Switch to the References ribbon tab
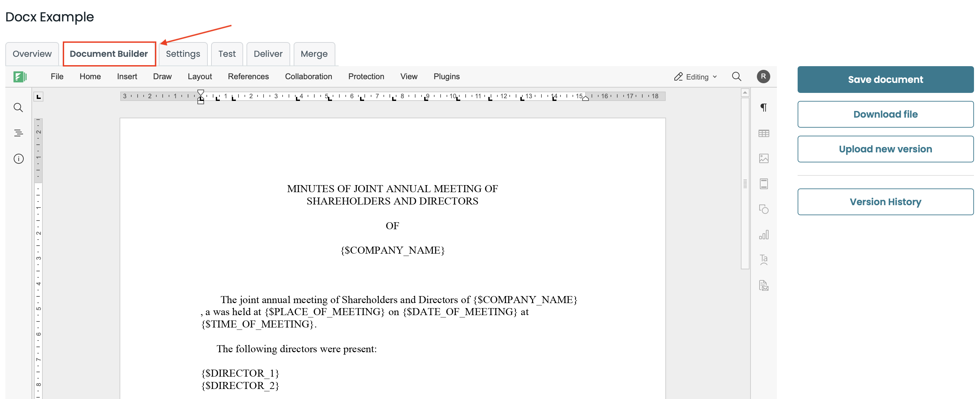The height and width of the screenshot is (399, 980). tap(249, 77)
